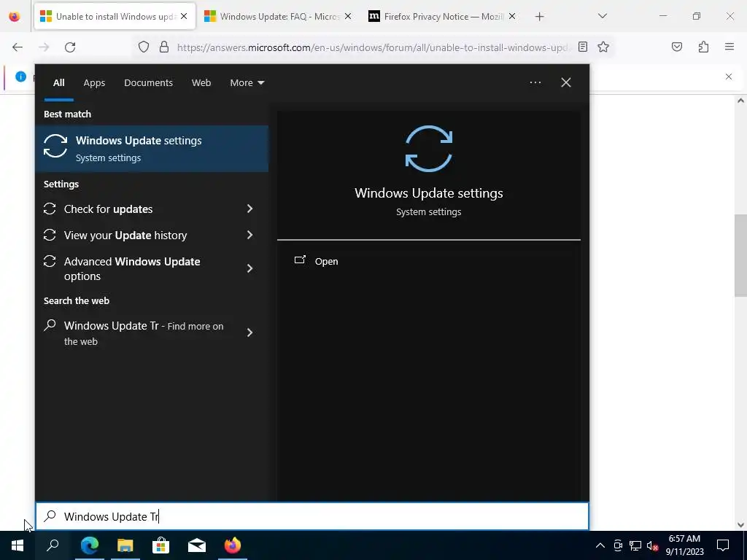This screenshot has height=560, width=747.
Task: Click the site padlock icon
Action: [164, 47]
